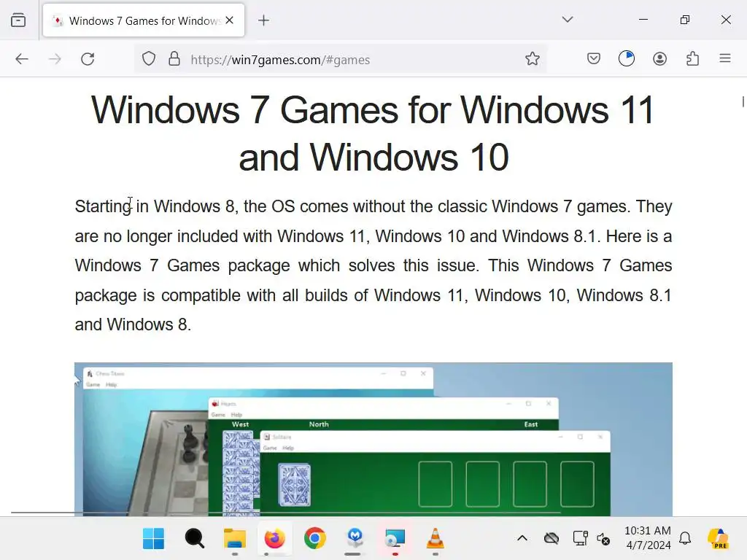Click the vertical page scrollbar thumb
Screen dimensions: 747x560
[x=743, y=101]
